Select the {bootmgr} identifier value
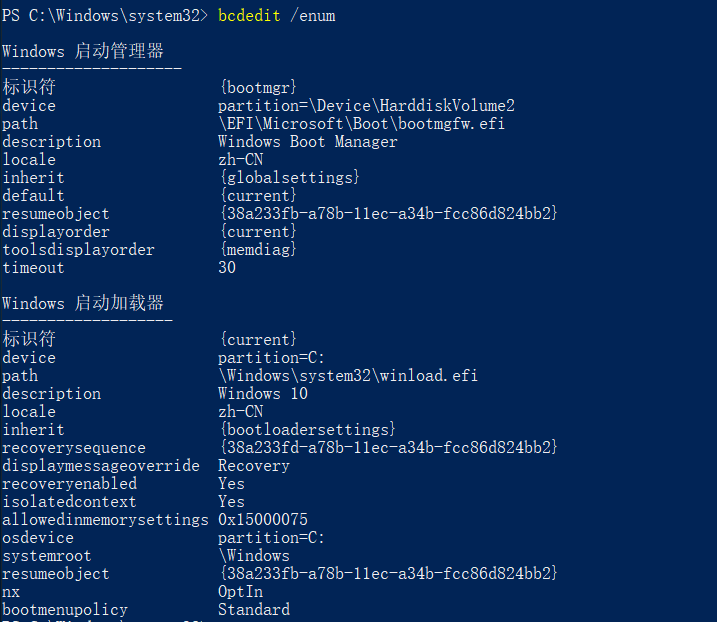The height and width of the screenshot is (622, 717). [x=258, y=88]
